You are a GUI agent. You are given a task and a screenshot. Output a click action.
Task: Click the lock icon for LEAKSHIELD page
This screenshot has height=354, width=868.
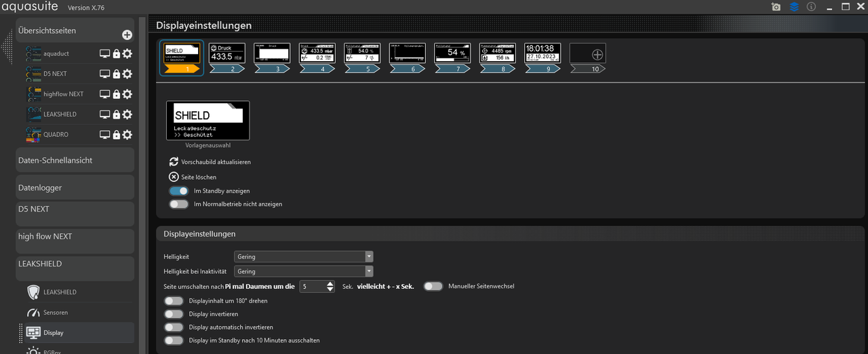click(116, 115)
